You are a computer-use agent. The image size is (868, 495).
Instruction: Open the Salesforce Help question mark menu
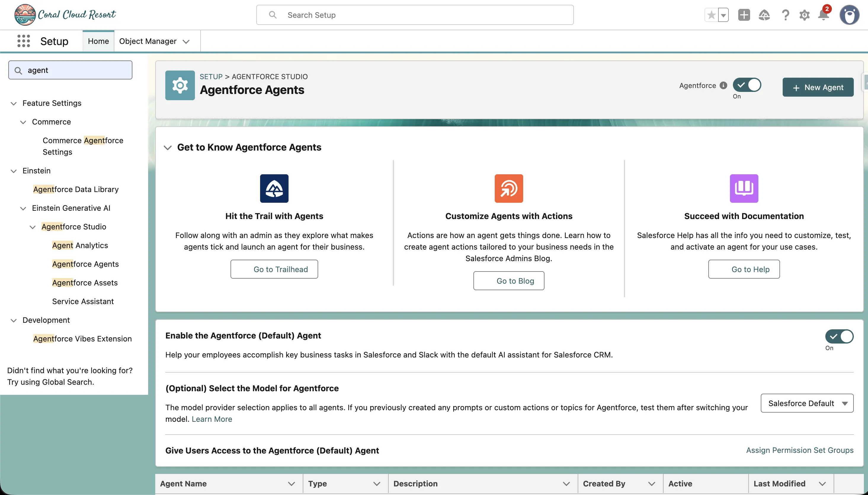point(785,15)
